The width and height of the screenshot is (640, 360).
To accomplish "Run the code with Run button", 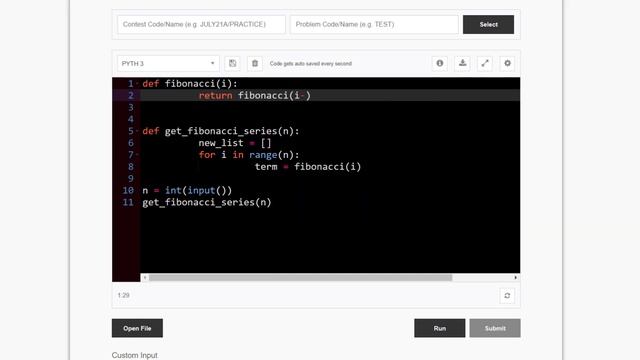I will [440, 328].
